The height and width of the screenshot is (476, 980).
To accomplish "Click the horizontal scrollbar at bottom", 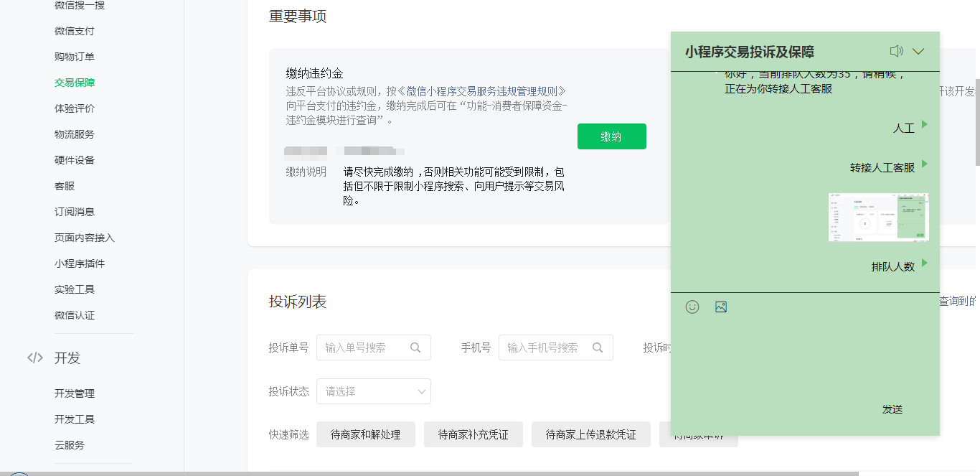I will [x=430, y=474].
